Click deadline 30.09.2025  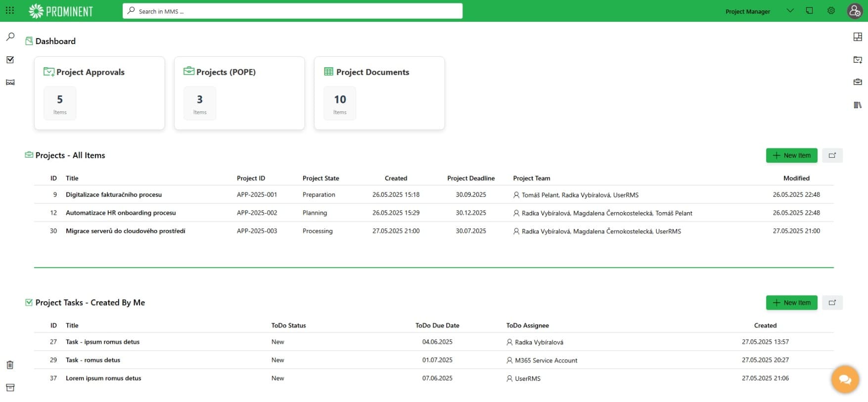[x=471, y=194]
